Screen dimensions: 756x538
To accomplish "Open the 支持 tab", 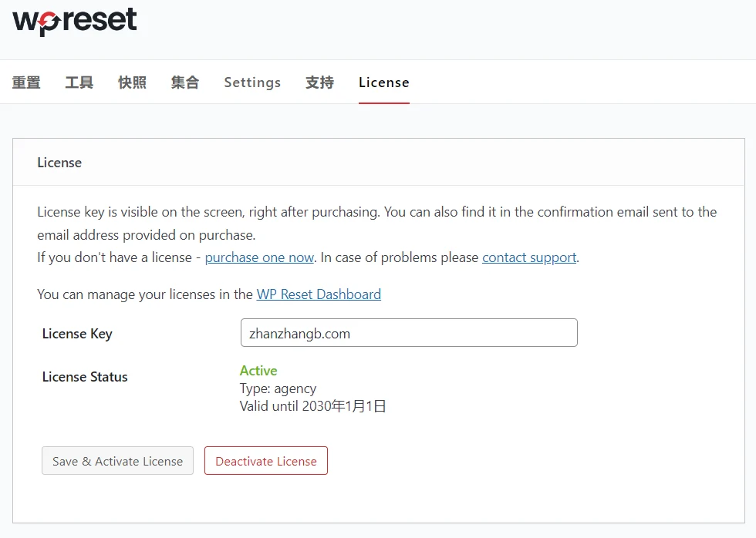I will pyautogui.click(x=319, y=82).
